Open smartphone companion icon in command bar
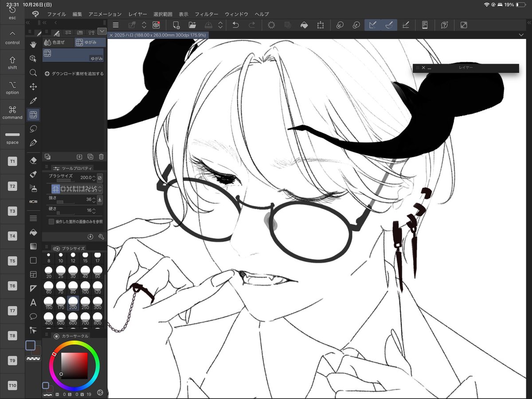The height and width of the screenshot is (399, 532). click(425, 25)
